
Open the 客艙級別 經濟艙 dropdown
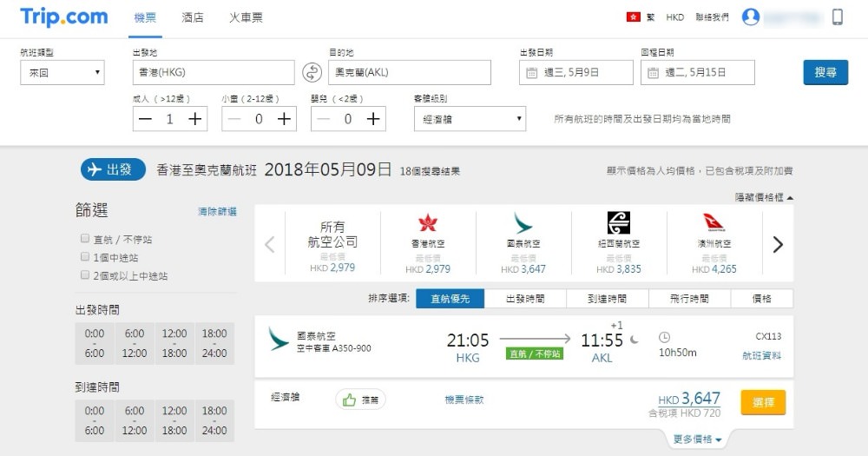(470, 119)
